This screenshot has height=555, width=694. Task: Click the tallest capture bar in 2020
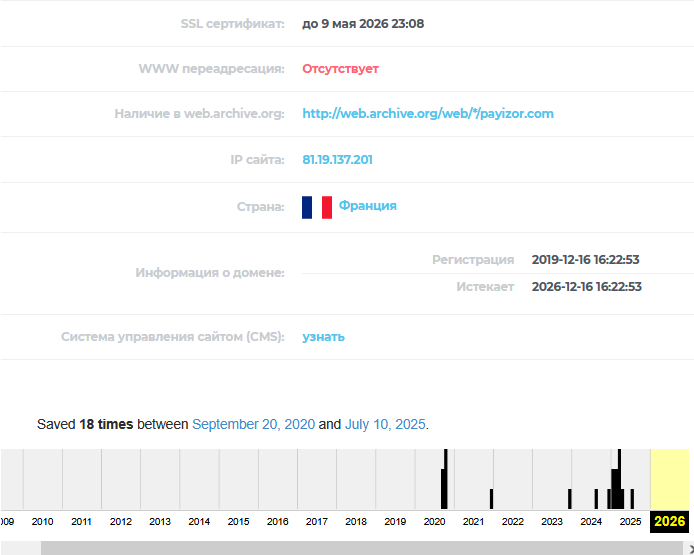[445, 480]
